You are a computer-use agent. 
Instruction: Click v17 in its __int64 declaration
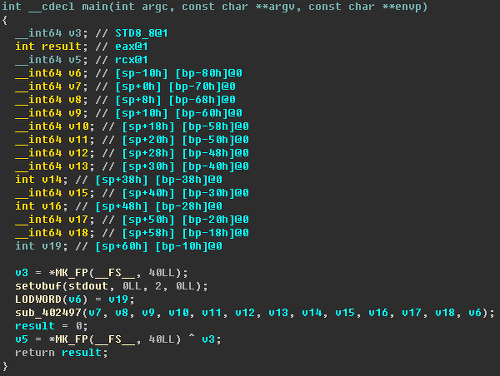[78, 220]
